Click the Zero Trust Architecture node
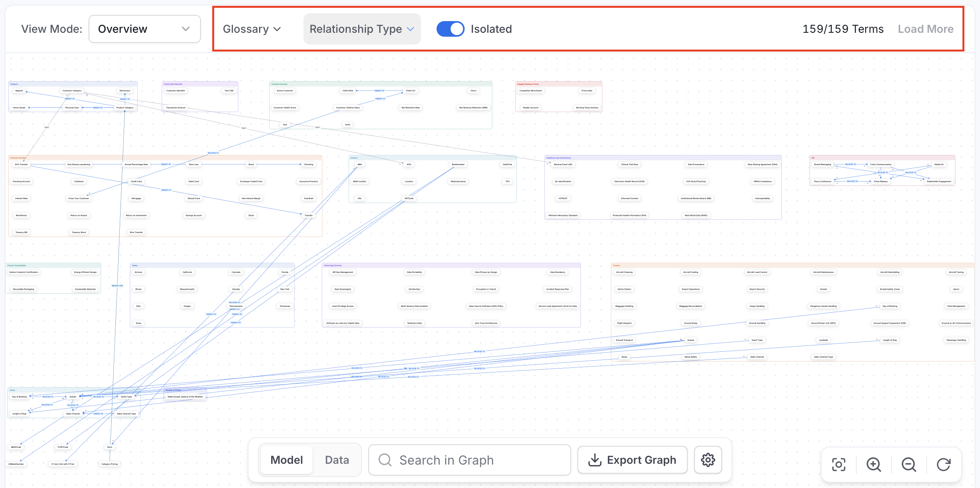 click(x=486, y=323)
